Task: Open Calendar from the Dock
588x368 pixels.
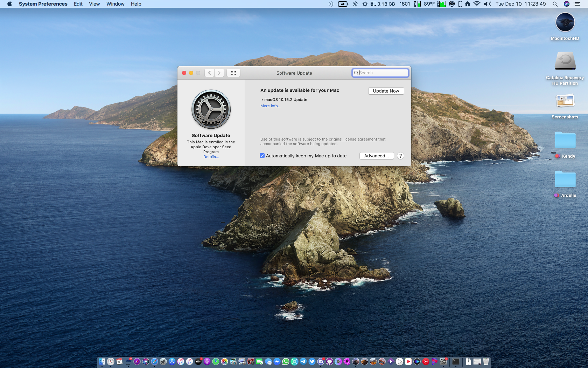Action: point(119,361)
